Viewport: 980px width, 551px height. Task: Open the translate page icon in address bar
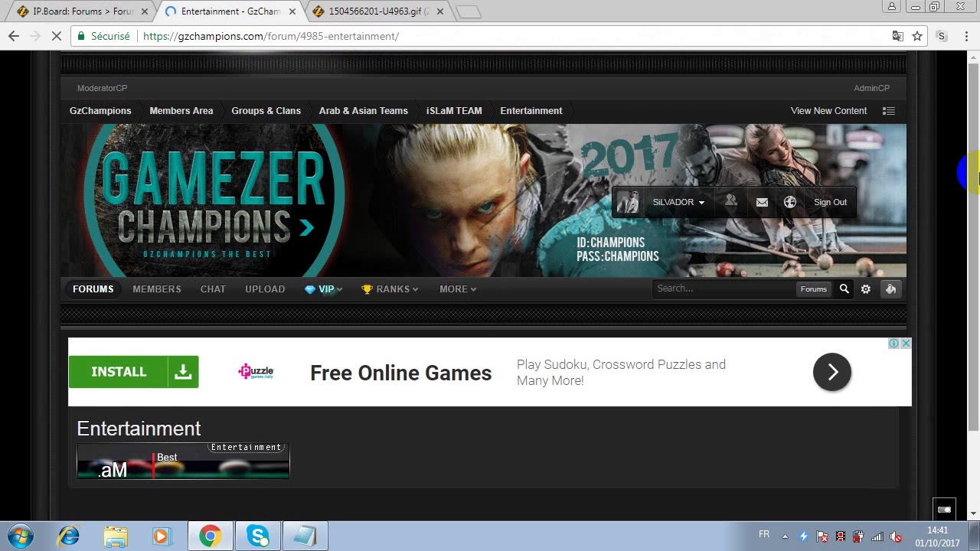tap(898, 36)
